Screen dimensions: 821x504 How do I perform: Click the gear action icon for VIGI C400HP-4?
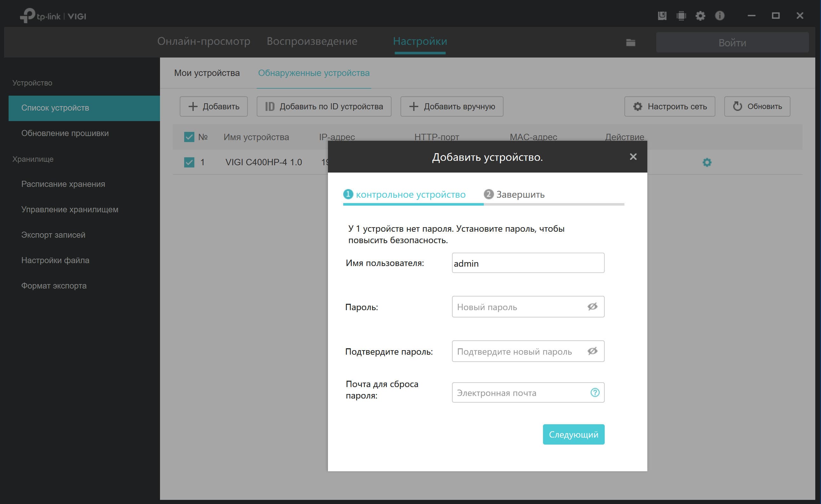[x=706, y=162]
